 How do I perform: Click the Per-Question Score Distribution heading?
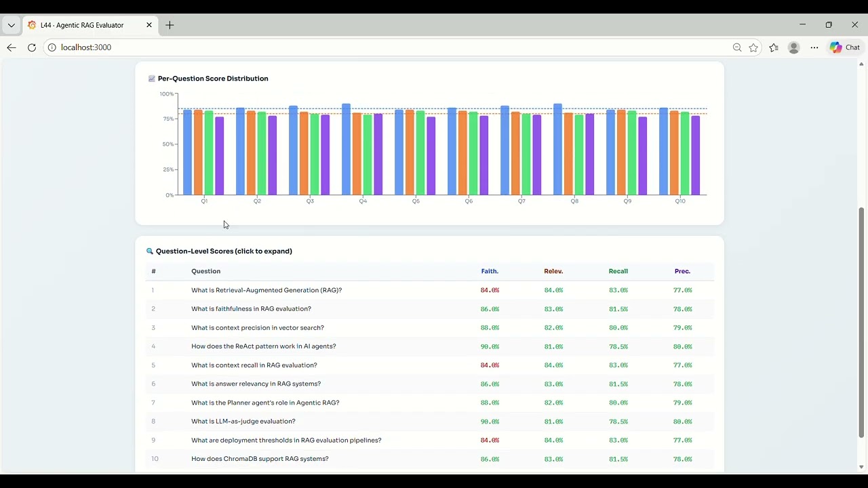tap(213, 79)
